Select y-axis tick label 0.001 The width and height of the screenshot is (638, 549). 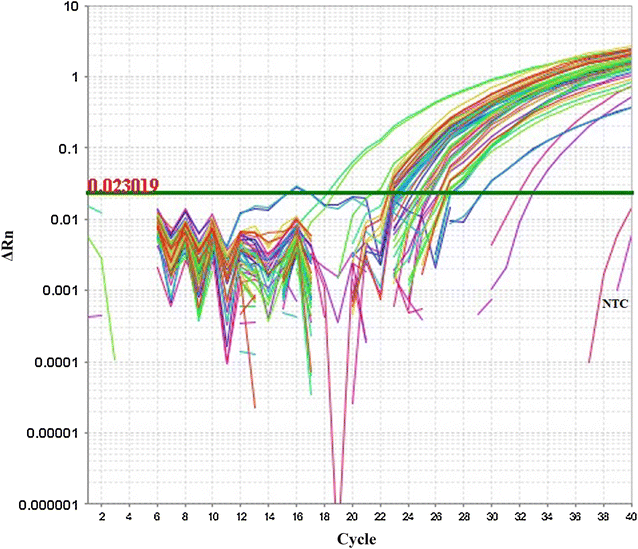pyautogui.click(x=60, y=291)
